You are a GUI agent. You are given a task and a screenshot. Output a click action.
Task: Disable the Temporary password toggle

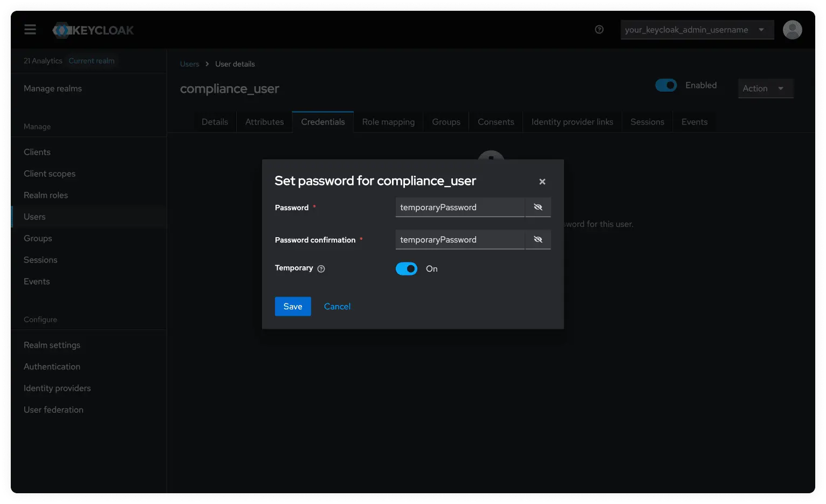click(x=407, y=268)
